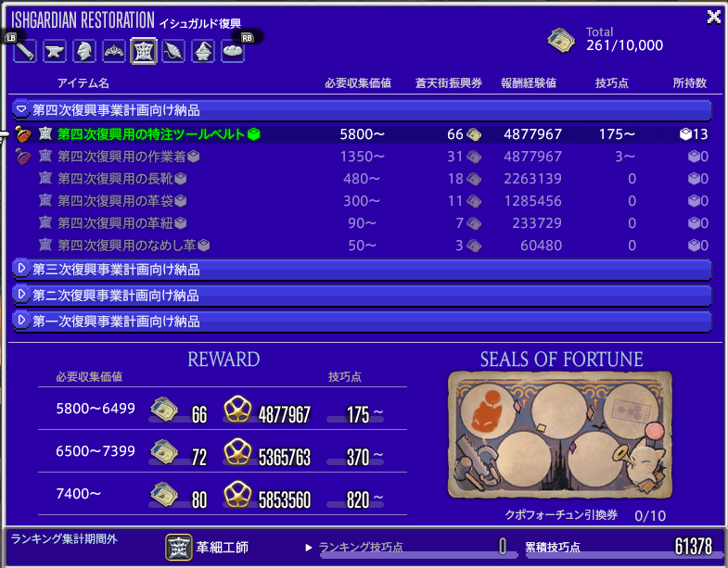Click the Total scrip ticket icon
The height and width of the screenshot is (568, 728).
[560, 39]
